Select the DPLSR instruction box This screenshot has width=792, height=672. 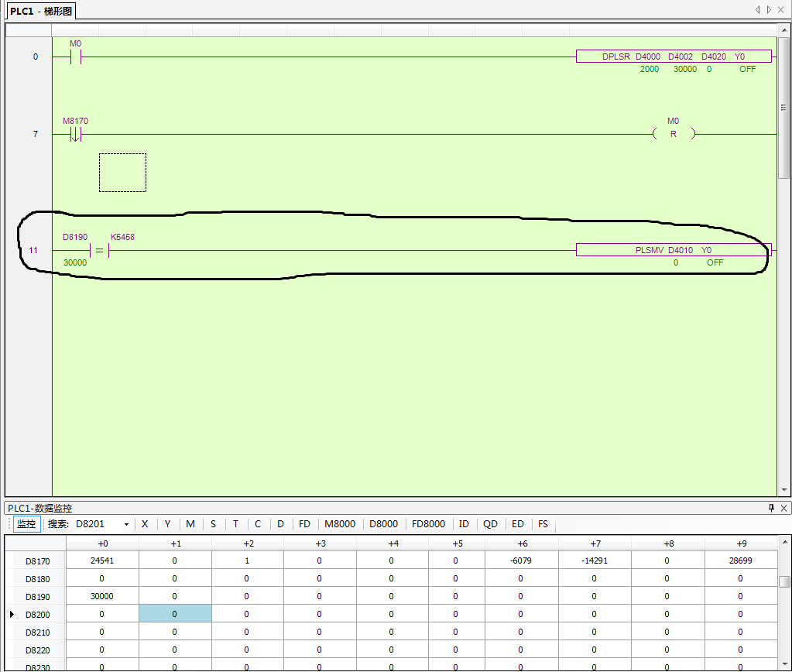pos(674,57)
